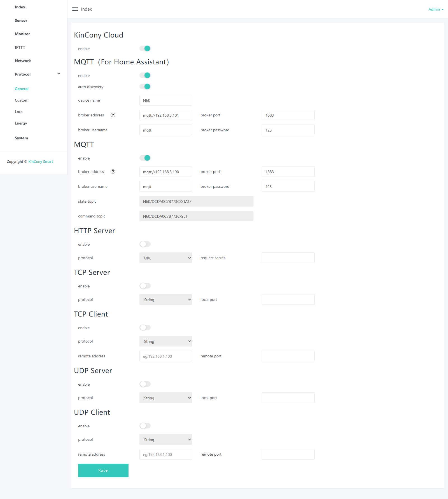Enable the UDP Client toggle
This screenshot has height=499, width=448.
coord(145,426)
